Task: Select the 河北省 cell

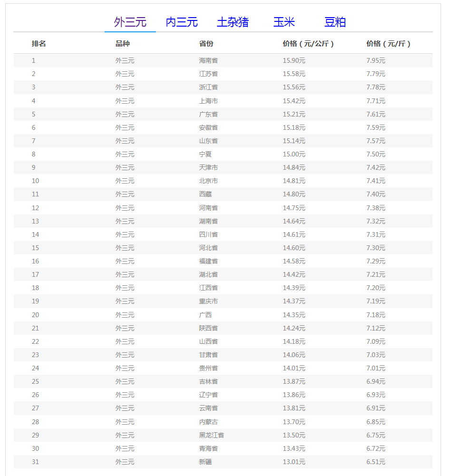Action: (208, 248)
